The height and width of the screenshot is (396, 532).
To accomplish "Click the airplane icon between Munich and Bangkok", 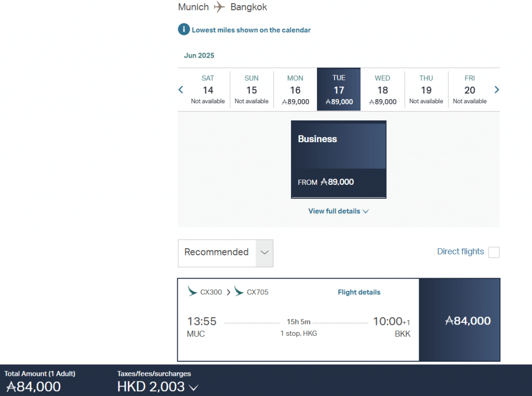I will point(220,7).
